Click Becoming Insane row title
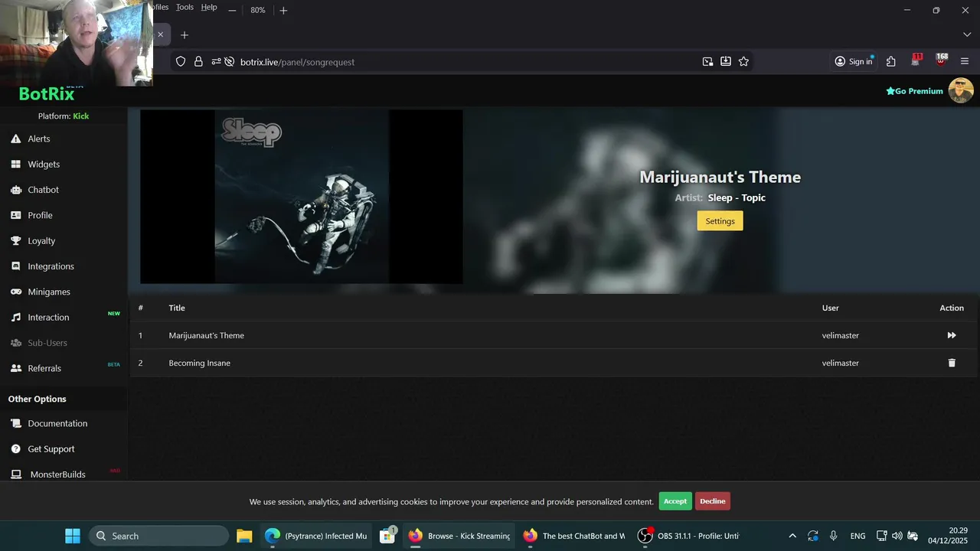The height and width of the screenshot is (551, 980). tap(200, 363)
